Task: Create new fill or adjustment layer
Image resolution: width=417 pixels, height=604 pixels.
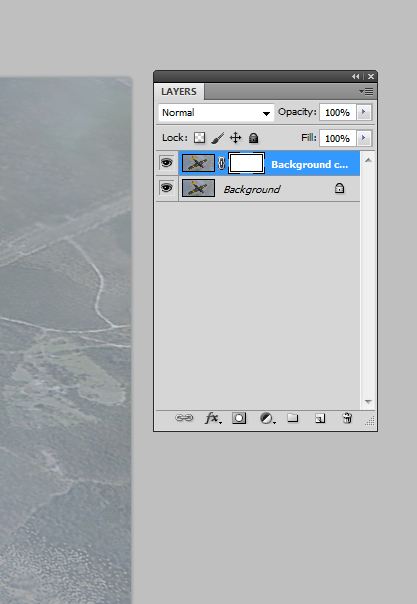Action: click(x=267, y=418)
